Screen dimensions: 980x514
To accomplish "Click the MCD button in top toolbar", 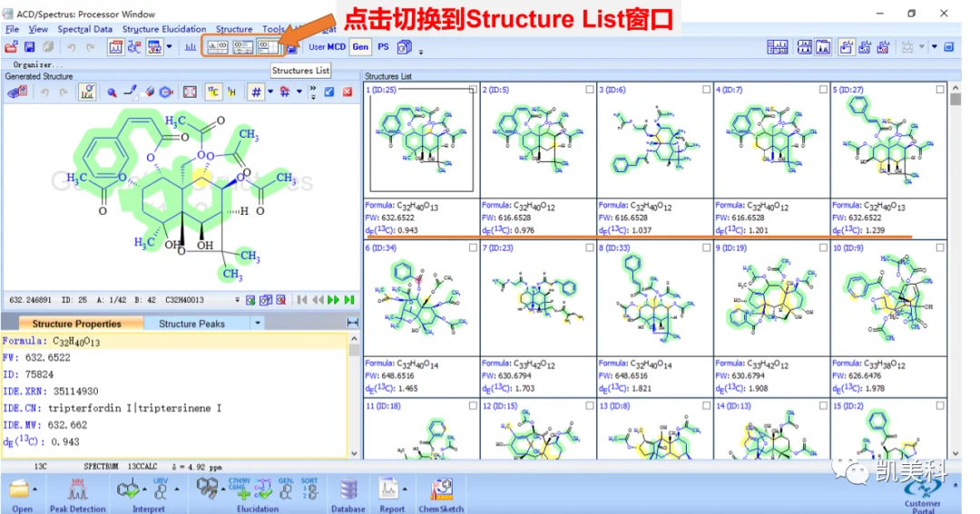I will (x=337, y=47).
